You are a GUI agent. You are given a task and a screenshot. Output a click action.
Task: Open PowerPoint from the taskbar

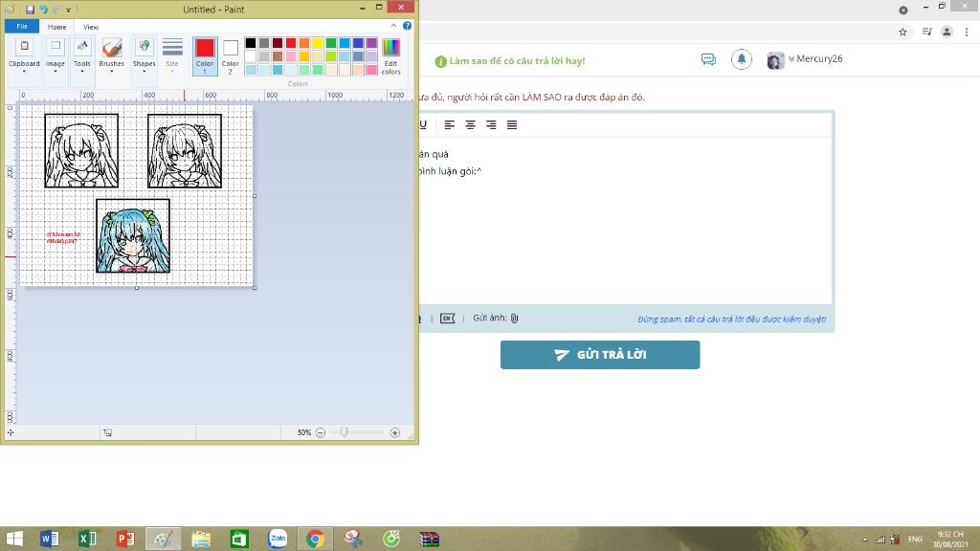pos(125,539)
